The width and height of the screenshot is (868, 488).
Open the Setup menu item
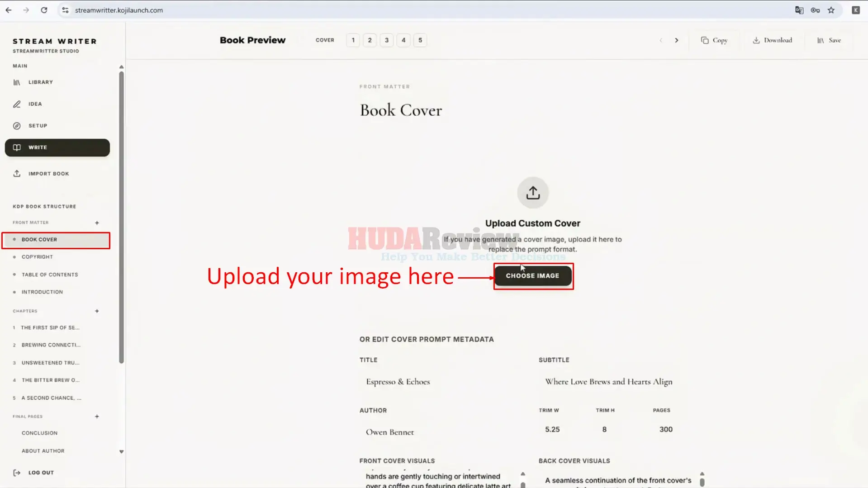coord(57,126)
